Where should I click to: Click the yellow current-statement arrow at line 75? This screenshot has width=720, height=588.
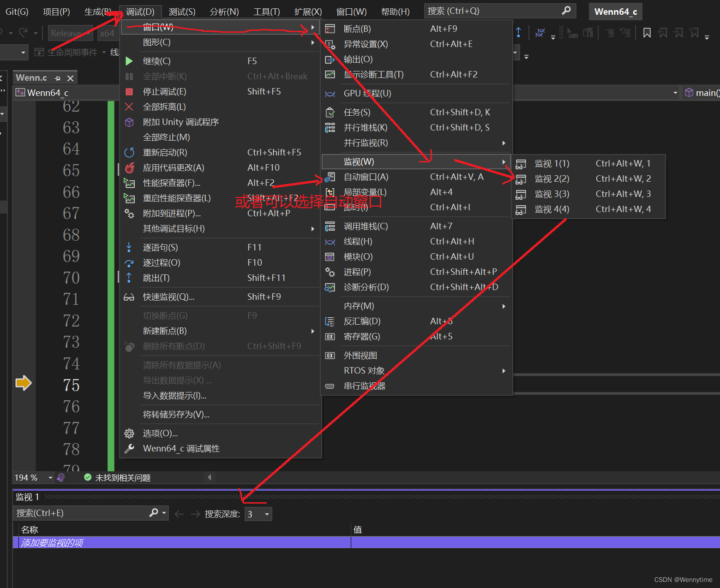pos(24,383)
